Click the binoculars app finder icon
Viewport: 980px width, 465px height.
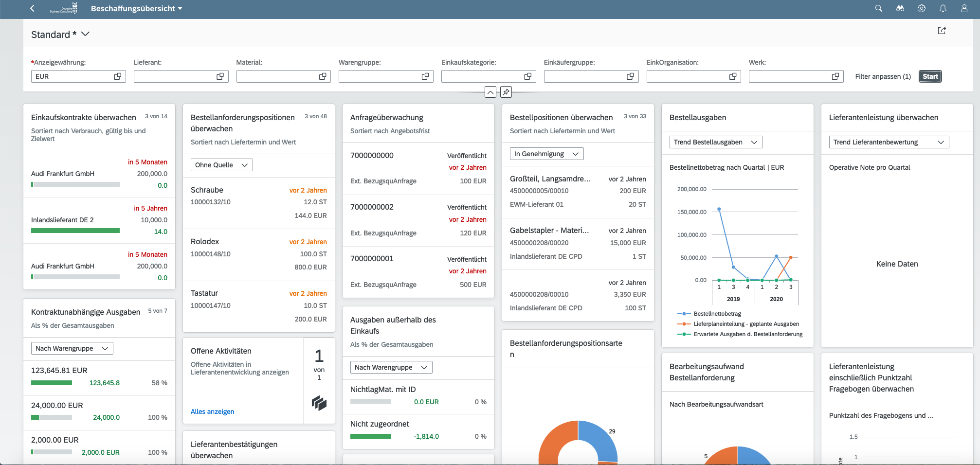[x=900, y=8]
